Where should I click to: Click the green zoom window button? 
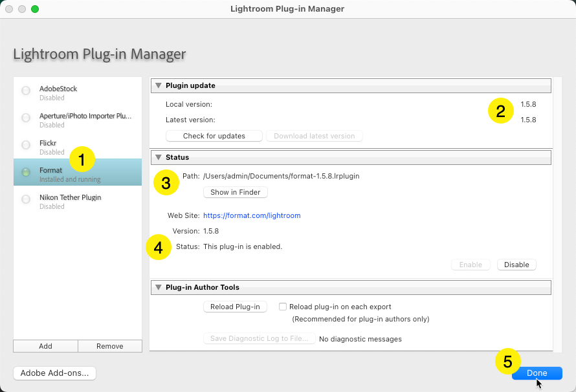tap(35, 9)
